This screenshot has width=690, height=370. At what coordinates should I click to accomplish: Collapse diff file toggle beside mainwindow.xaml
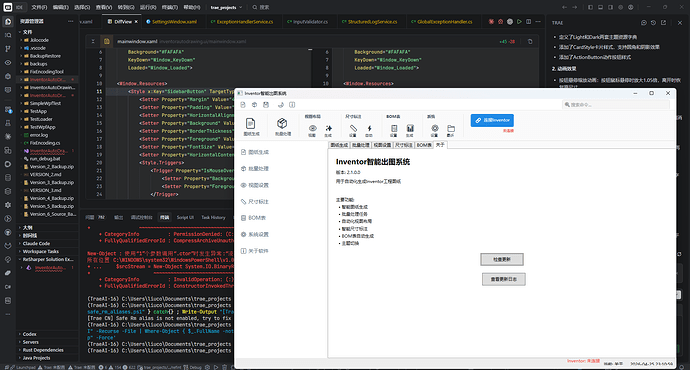pyautogui.click(x=93, y=41)
